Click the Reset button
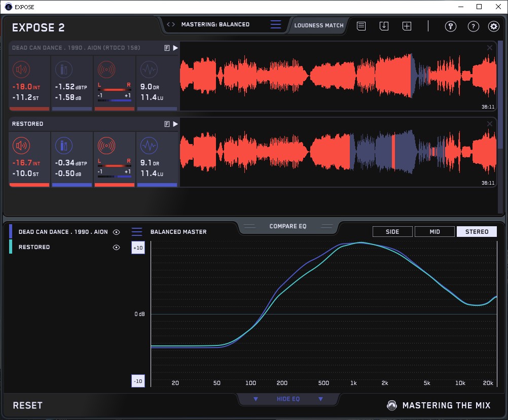The width and height of the screenshot is (508, 420). coord(27,405)
